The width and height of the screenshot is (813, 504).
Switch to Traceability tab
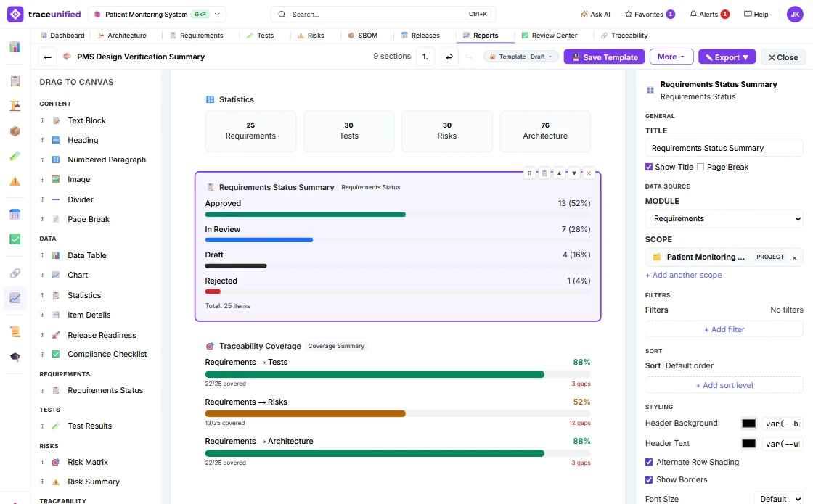point(624,36)
